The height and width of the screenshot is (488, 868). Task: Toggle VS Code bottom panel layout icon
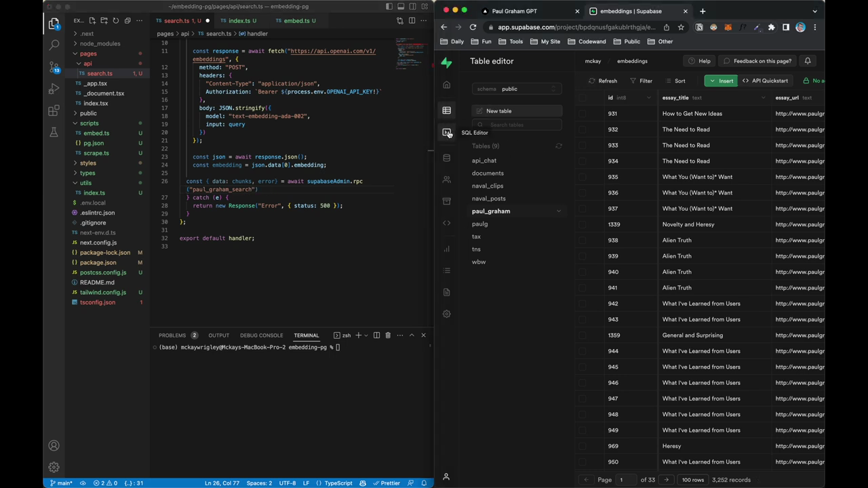400,7
